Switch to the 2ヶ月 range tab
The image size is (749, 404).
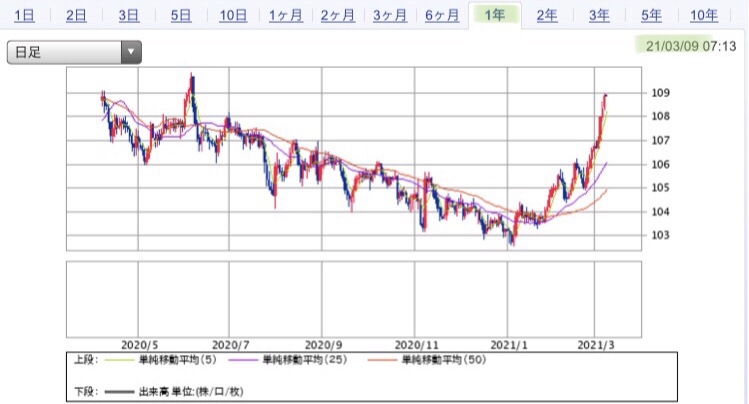[x=338, y=16]
